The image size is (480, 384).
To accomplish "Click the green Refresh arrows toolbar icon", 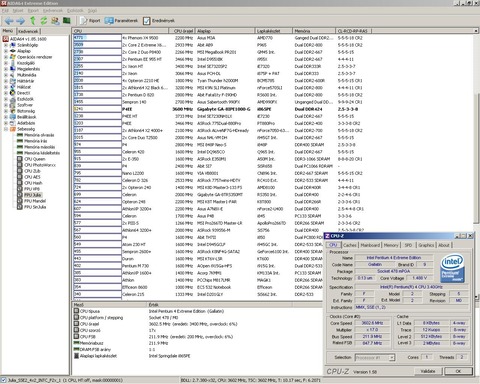I will pos(44,21).
